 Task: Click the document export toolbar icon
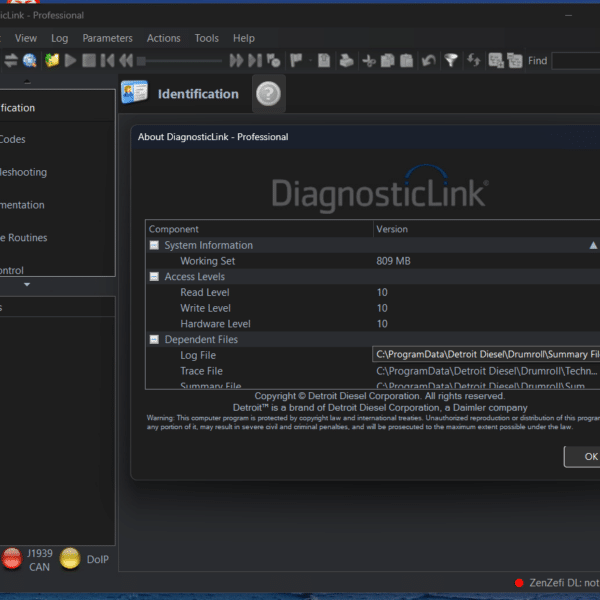[x=324, y=60]
